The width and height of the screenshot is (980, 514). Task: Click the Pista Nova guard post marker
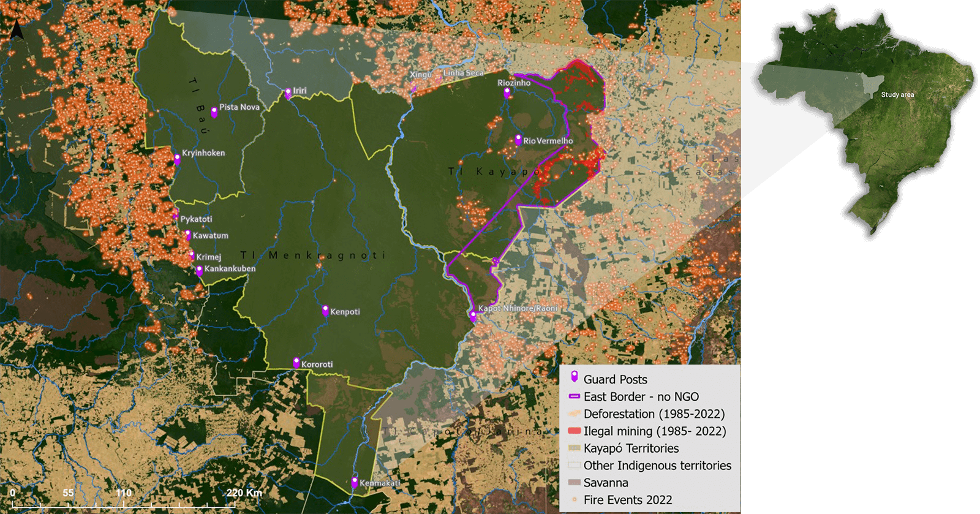[214, 113]
